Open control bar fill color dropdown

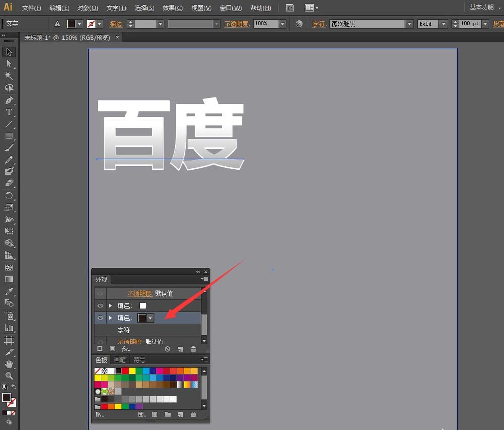pos(80,24)
